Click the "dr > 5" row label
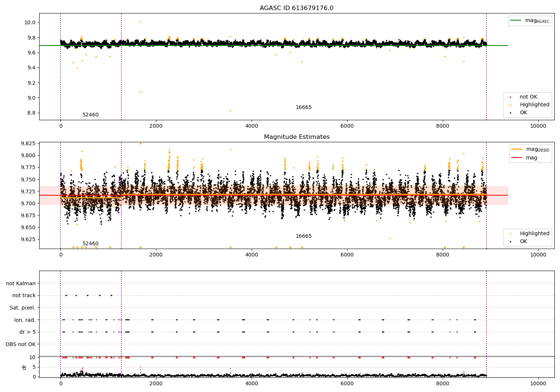The height and width of the screenshot is (392, 560). pos(28,332)
